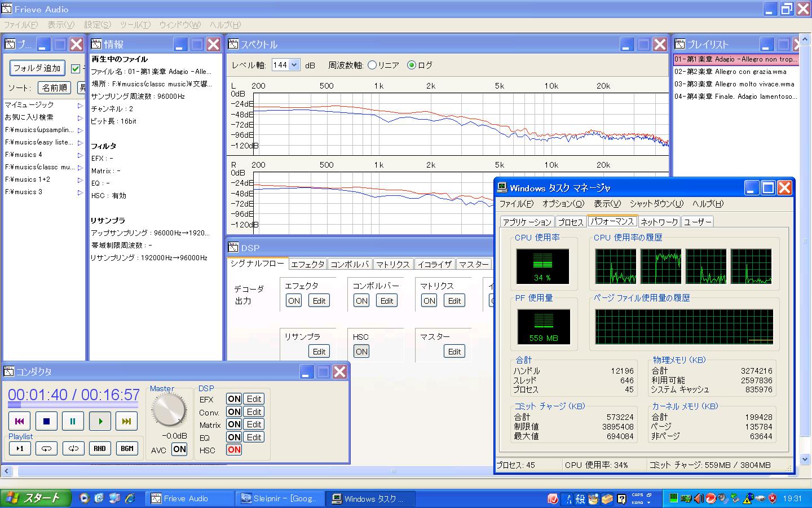Click the single-track play mode icon
Viewport: 812px width, 508px height.
coord(20,449)
